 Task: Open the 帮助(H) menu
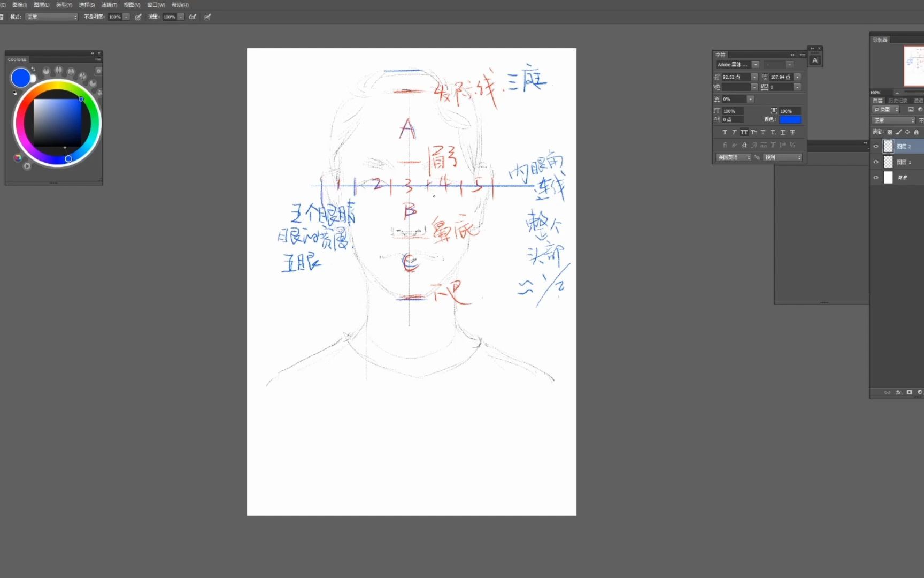pyautogui.click(x=180, y=5)
